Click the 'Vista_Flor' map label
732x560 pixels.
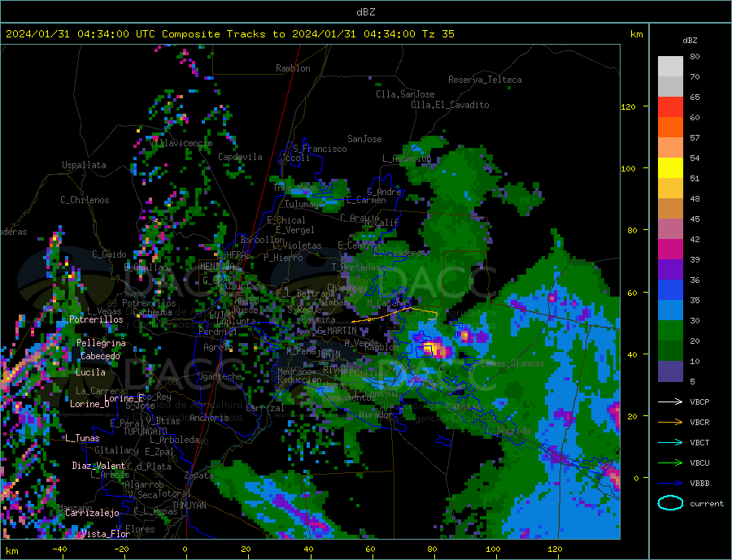click(106, 534)
